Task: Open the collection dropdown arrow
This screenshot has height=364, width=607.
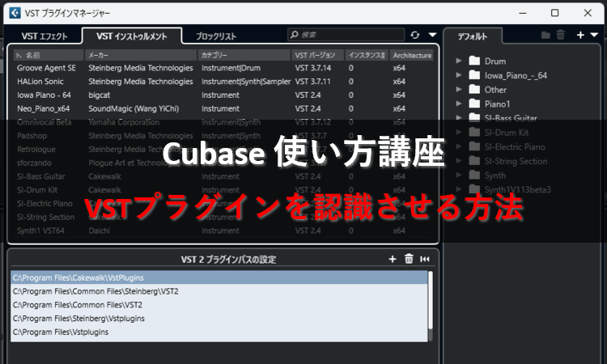Action: (594, 36)
